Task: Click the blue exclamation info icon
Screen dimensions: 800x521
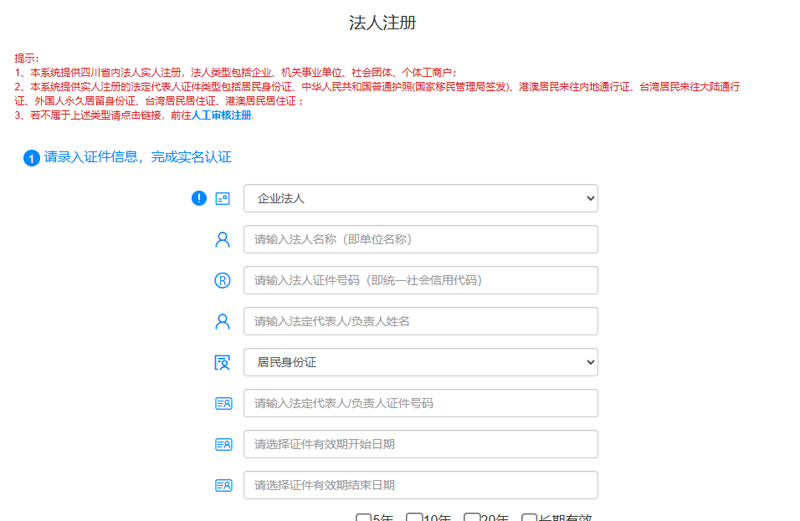Action: point(199,198)
